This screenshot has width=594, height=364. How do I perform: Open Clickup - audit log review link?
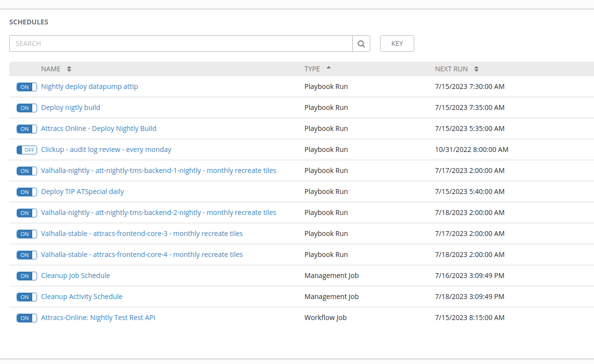106,150
